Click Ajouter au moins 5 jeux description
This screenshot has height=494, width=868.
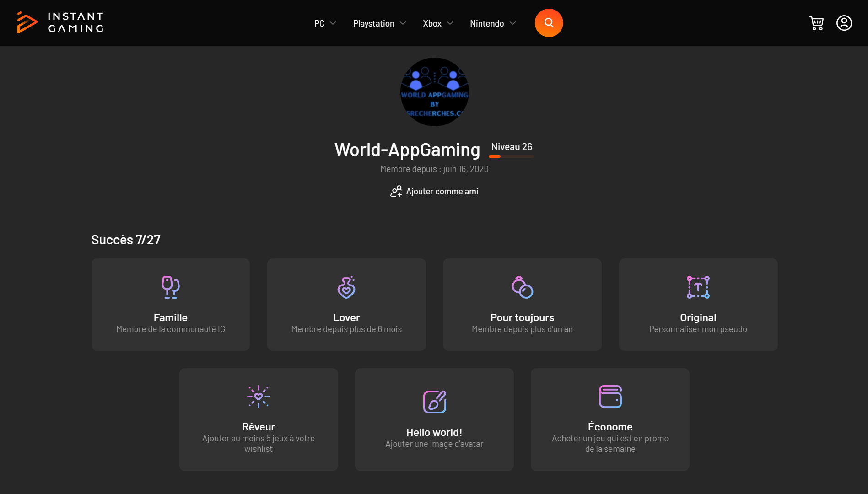[x=259, y=444]
